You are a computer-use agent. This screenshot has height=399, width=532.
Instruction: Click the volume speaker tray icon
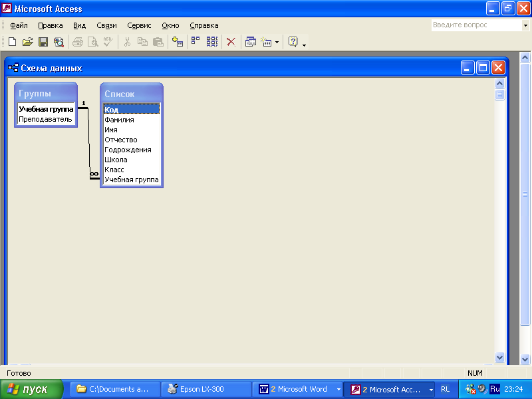pyautogui.click(x=483, y=389)
